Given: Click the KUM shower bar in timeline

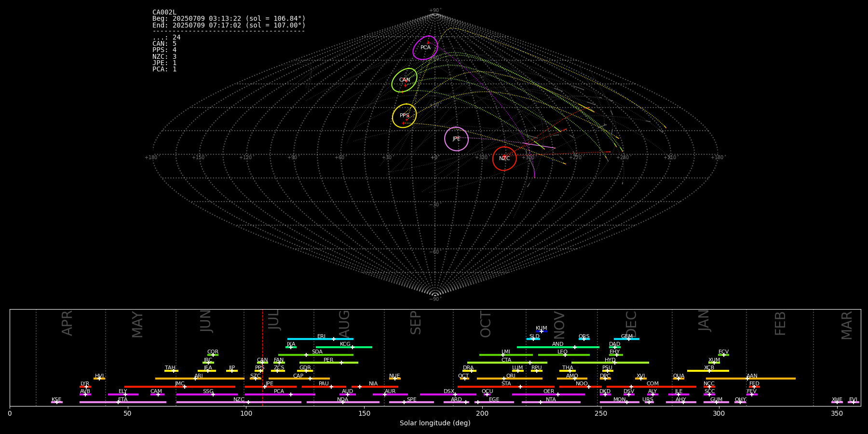Looking at the screenshot, I should click(x=541, y=331).
